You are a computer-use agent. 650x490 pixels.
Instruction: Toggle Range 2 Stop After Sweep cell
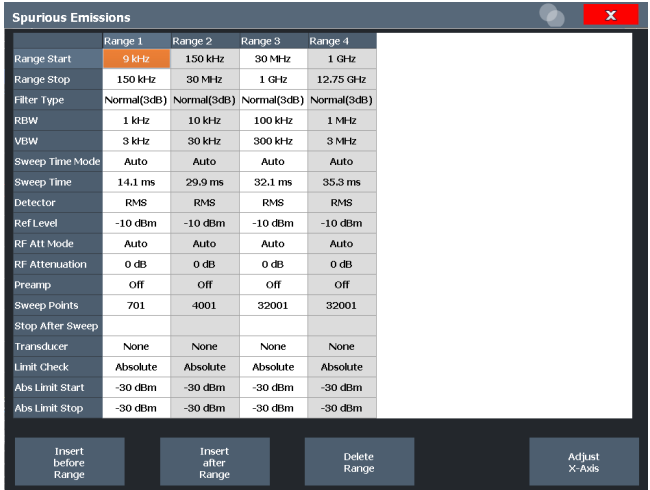click(205, 326)
